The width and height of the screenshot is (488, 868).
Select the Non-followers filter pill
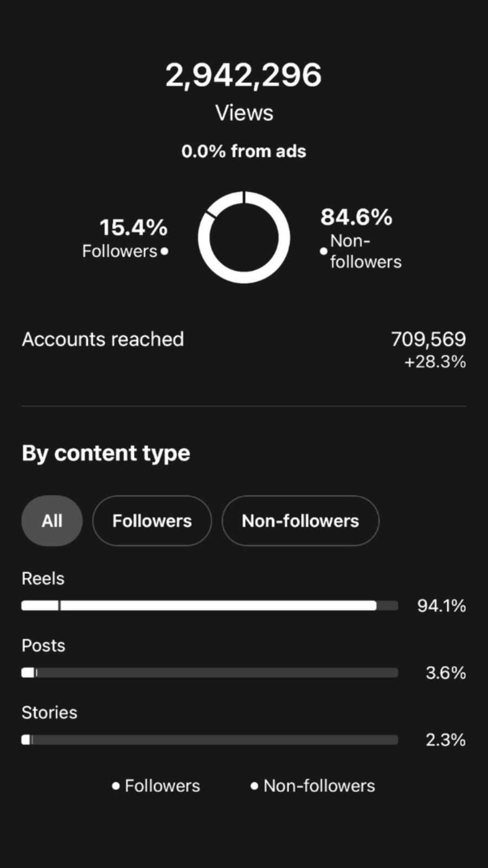[x=300, y=521]
